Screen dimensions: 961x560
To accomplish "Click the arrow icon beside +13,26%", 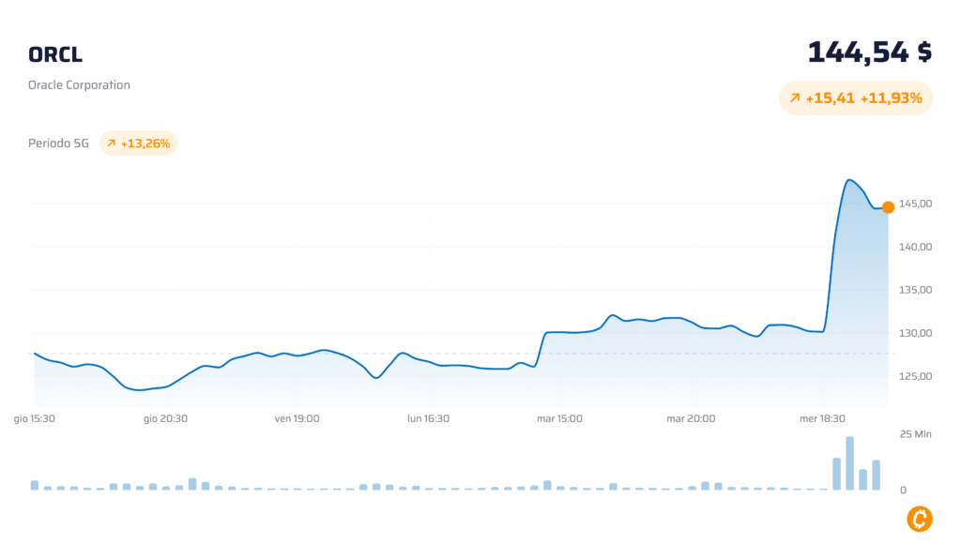I will (111, 144).
